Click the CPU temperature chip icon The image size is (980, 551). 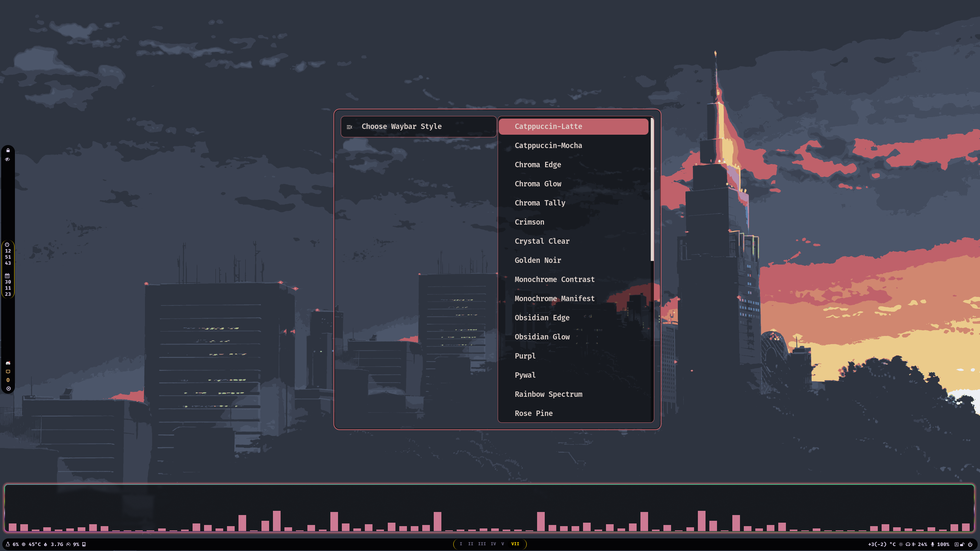click(24, 544)
